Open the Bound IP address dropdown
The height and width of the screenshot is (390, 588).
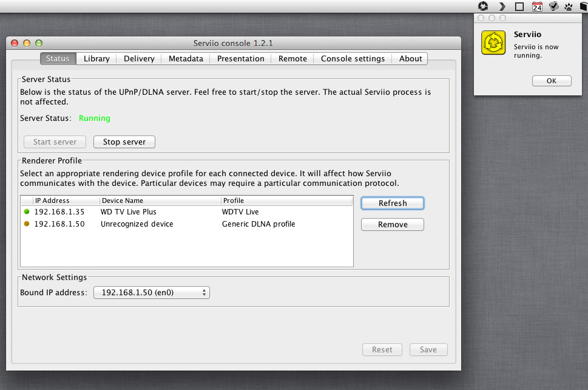pyautogui.click(x=152, y=292)
